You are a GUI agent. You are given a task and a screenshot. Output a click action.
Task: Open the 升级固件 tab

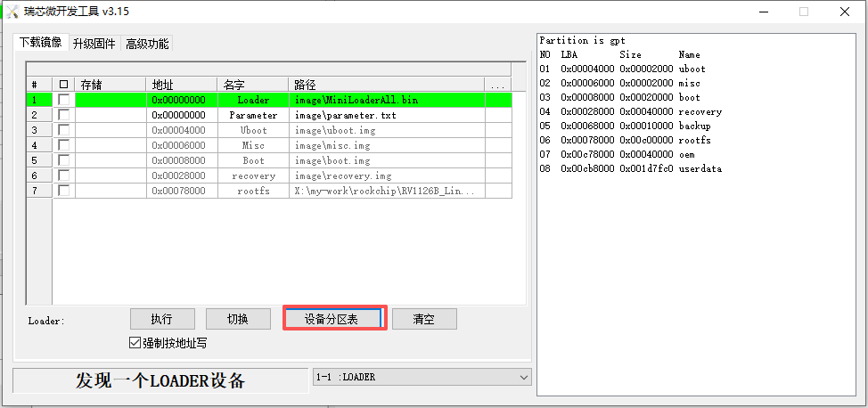point(94,44)
